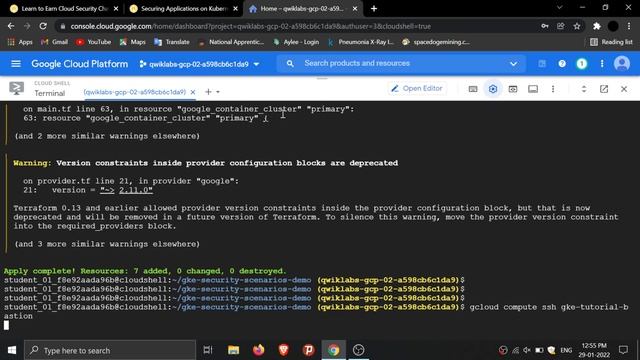
Task: Open the Google Cloud navigation menu
Action: tap(16, 64)
